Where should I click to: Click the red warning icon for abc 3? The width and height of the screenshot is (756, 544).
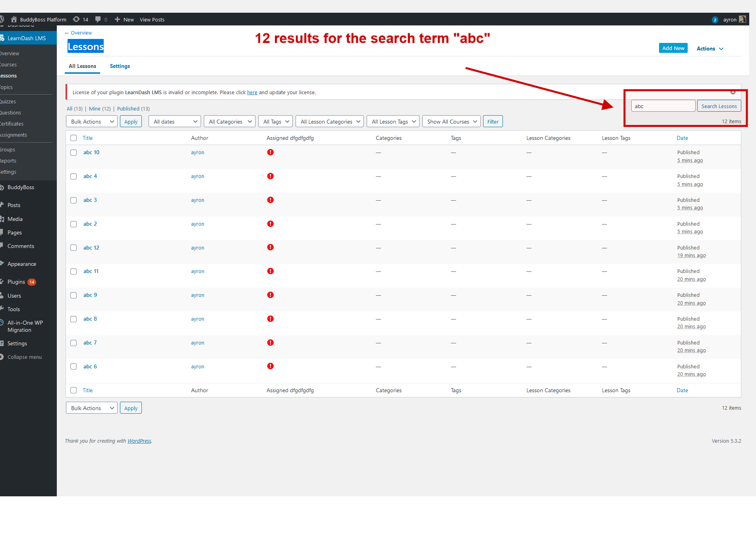coord(271,200)
